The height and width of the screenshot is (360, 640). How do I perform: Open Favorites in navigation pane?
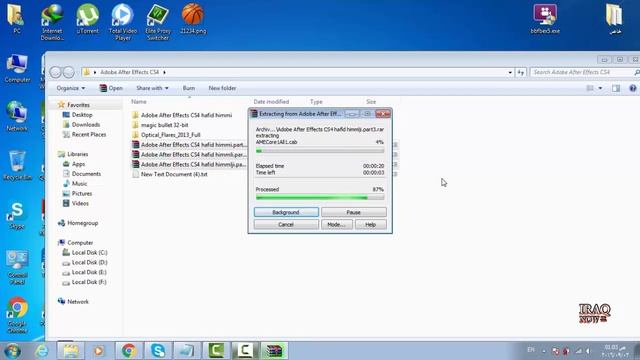coord(74,105)
